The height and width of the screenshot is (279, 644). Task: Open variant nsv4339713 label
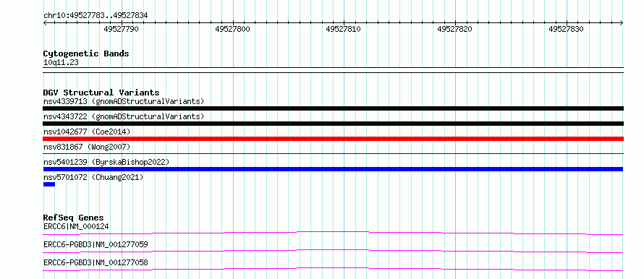[x=124, y=101]
